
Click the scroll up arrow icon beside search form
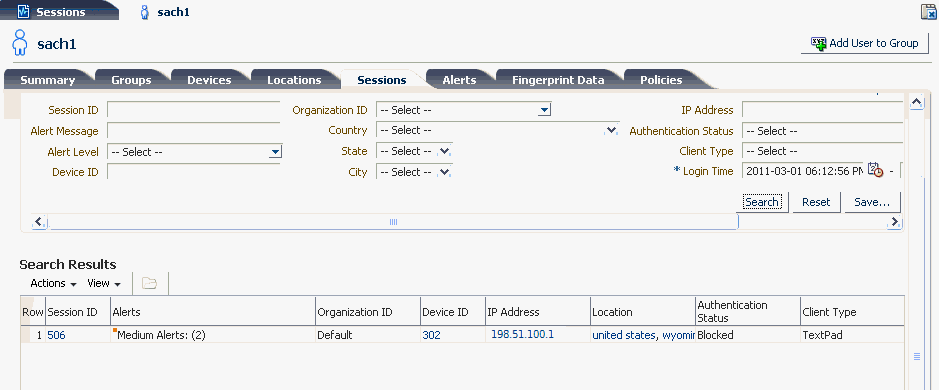[x=916, y=103]
